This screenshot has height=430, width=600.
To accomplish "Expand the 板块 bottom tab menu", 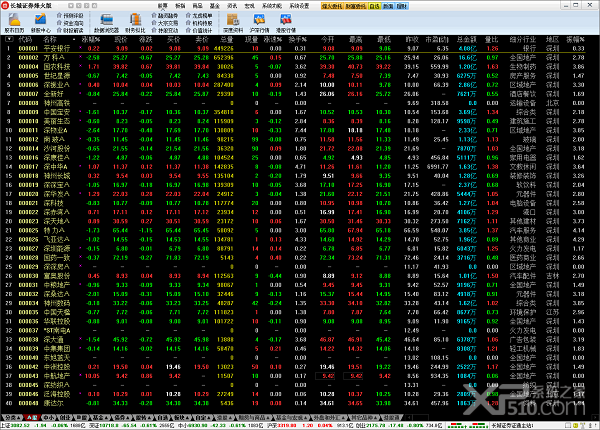I will 182,417.
